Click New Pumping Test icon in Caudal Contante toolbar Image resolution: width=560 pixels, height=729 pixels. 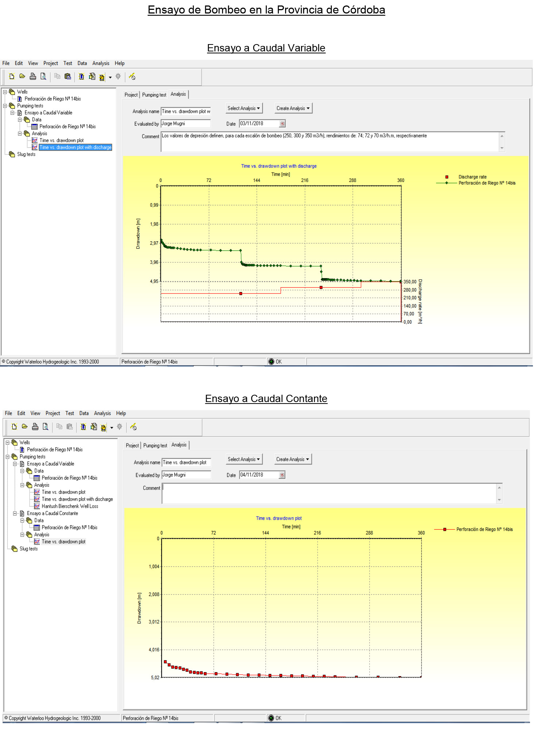[x=94, y=427]
